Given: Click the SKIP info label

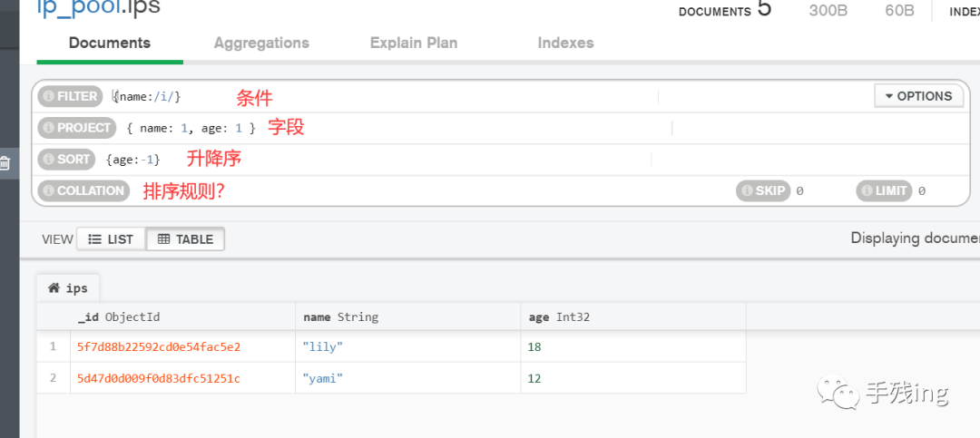Looking at the screenshot, I should [x=763, y=190].
